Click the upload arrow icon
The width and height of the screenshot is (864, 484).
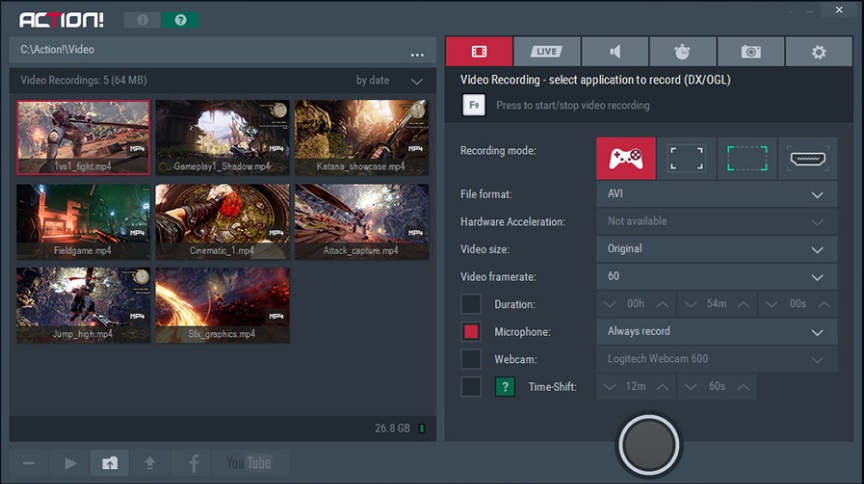click(150, 463)
